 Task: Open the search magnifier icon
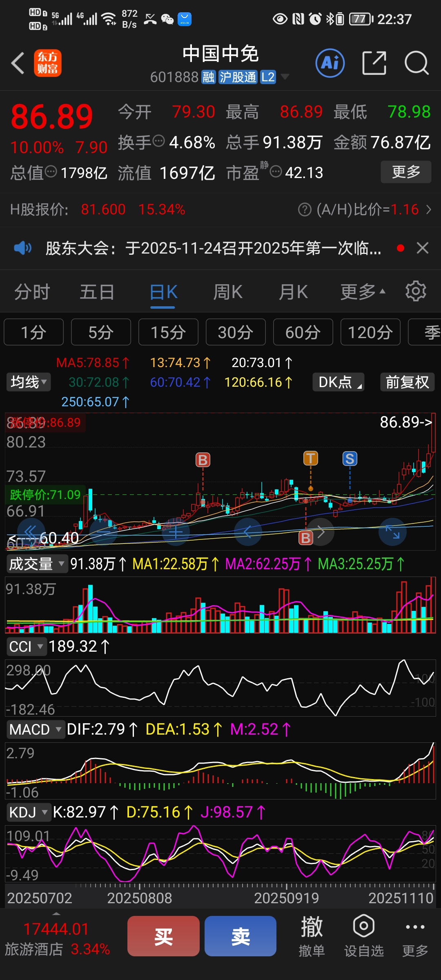point(416,63)
